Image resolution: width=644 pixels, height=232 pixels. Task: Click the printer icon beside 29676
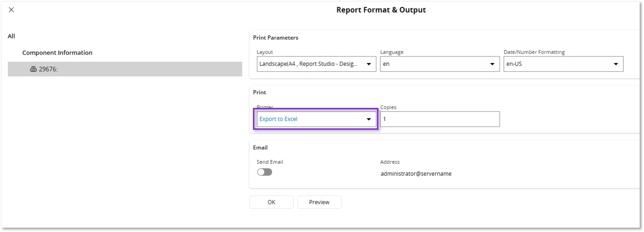pos(33,69)
